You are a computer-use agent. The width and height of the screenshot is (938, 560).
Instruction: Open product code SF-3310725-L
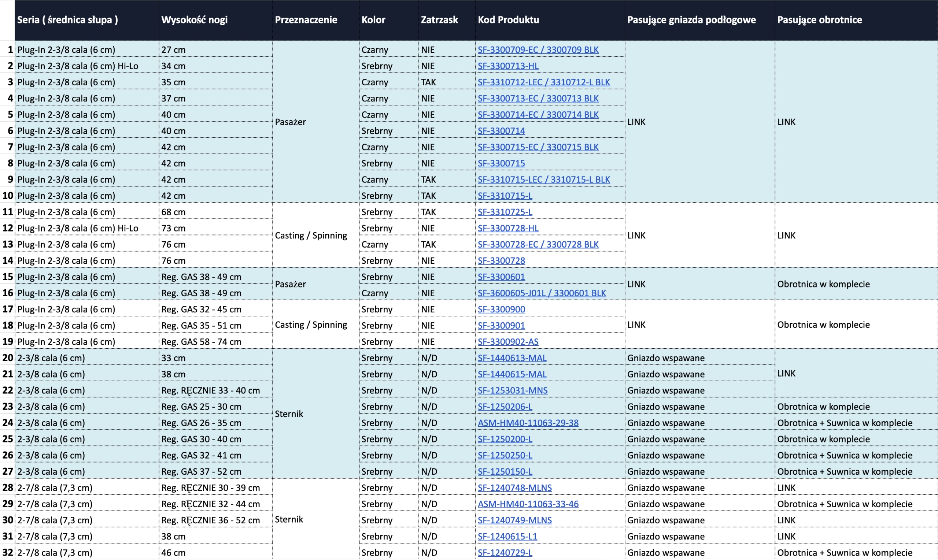point(505,212)
